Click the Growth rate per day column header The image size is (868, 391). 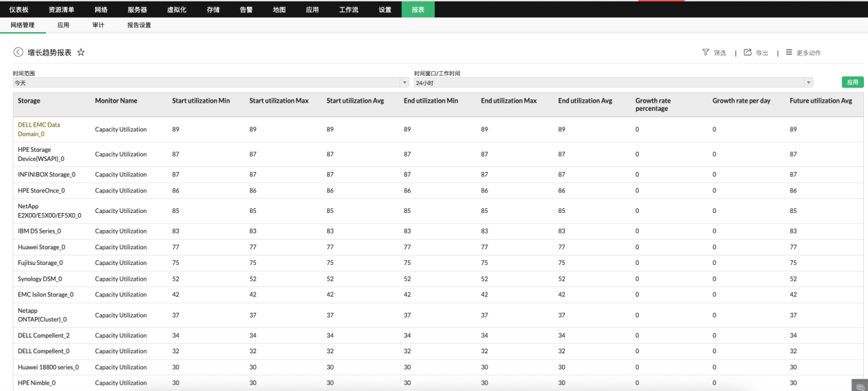[x=741, y=101]
